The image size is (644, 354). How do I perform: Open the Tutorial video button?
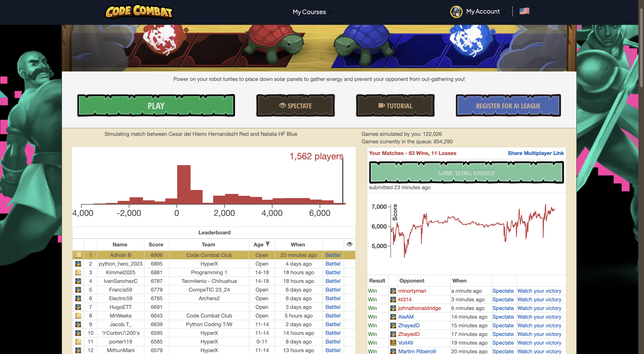point(395,106)
